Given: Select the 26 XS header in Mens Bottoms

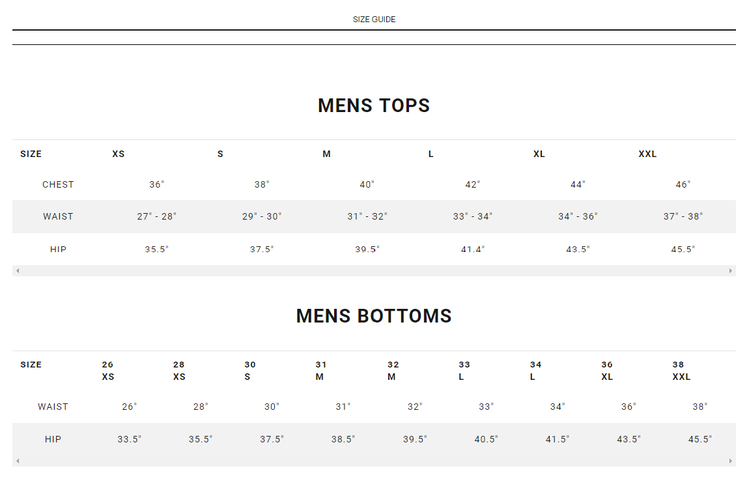Looking at the screenshot, I should tap(108, 370).
